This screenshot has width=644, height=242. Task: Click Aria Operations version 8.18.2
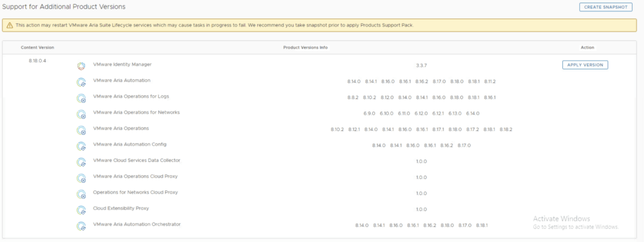click(506, 129)
